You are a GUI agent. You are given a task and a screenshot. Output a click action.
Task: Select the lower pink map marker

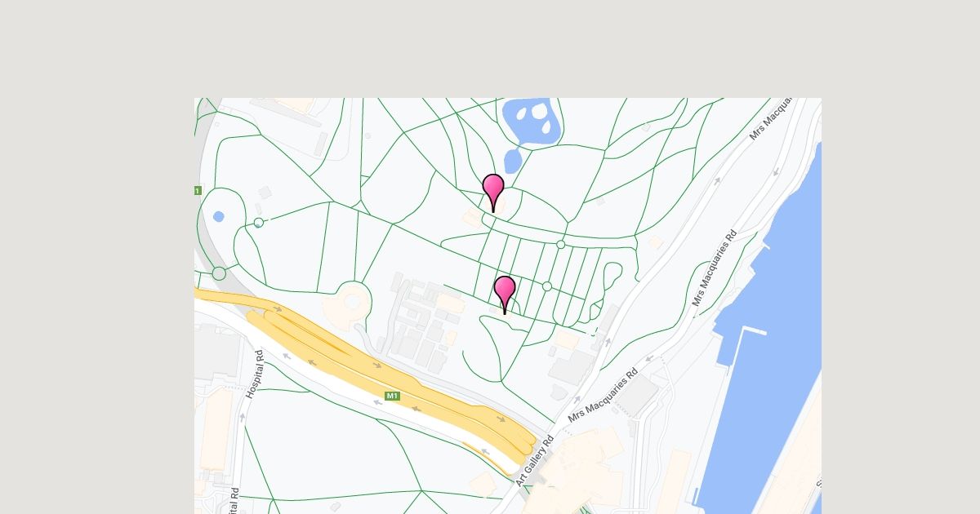(505, 295)
